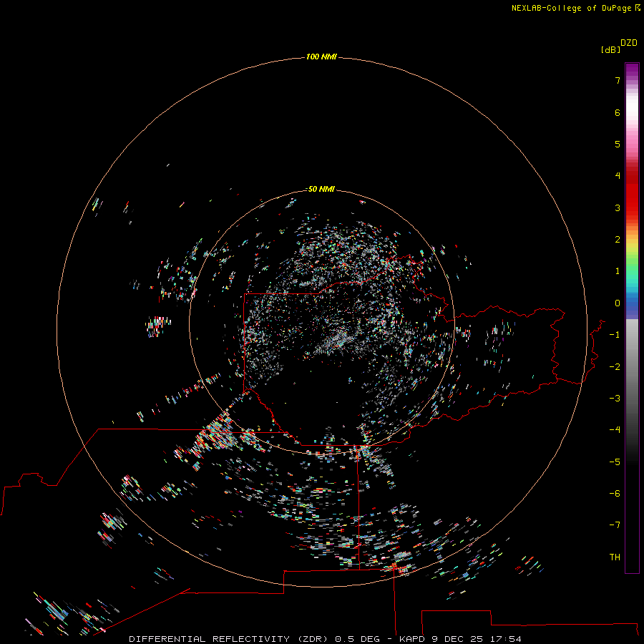
Task: Click the DZD legend title
Action: (x=629, y=43)
